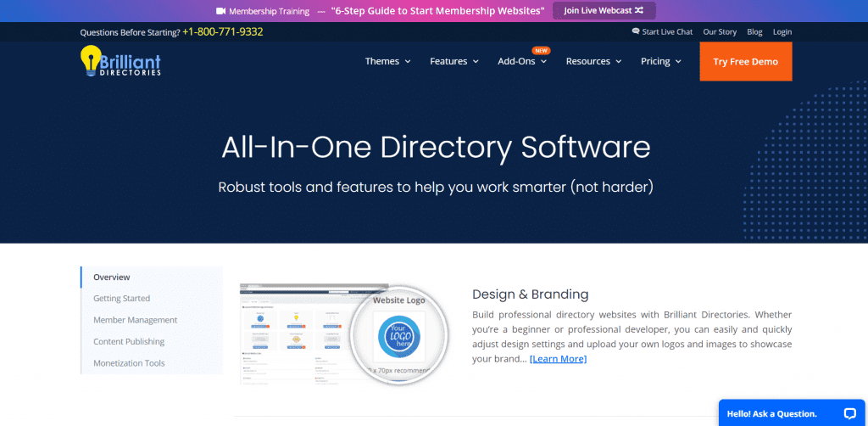Open the Features menu
The height and width of the screenshot is (426, 868).
[454, 61]
